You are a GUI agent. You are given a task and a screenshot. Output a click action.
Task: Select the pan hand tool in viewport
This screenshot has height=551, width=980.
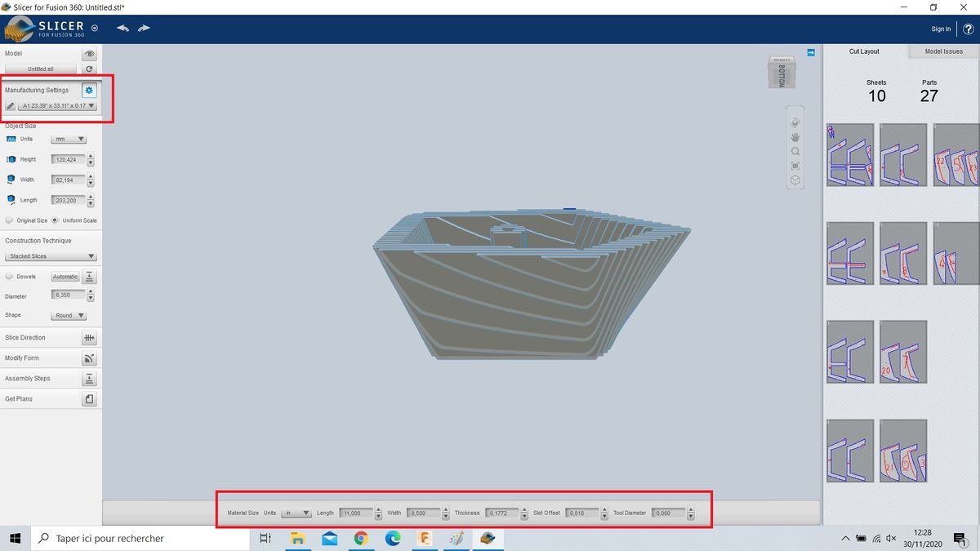(795, 137)
